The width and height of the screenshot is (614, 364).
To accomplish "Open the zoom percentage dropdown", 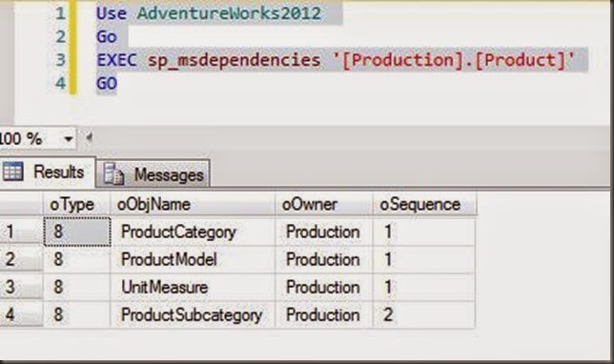I will [x=68, y=138].
